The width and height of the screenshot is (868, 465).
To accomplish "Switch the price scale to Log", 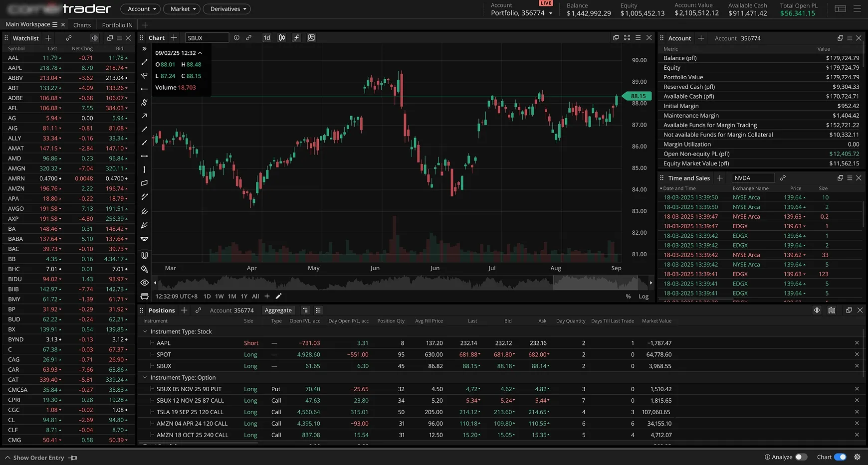I will pyautogui.click(x=644, y=296).
